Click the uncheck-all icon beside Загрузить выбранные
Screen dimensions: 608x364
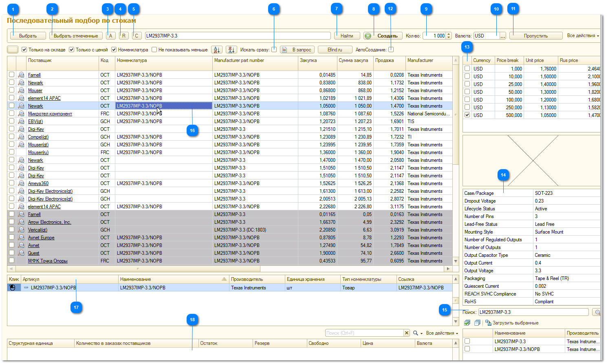coord(477,323)
